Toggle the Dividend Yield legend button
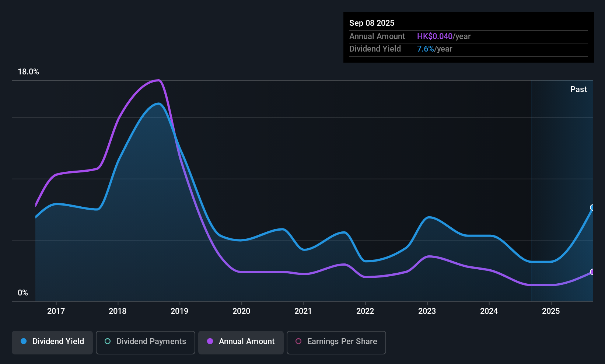 point(52,343)
